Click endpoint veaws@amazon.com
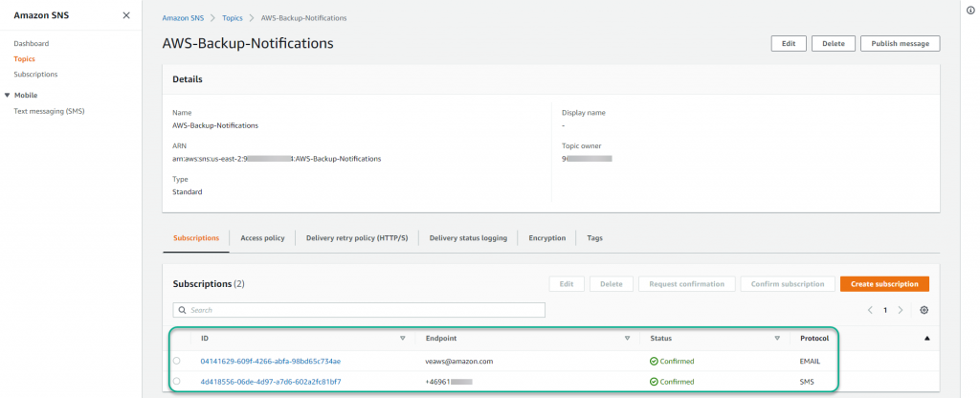 pyautogui.click(x=459, y=361)
